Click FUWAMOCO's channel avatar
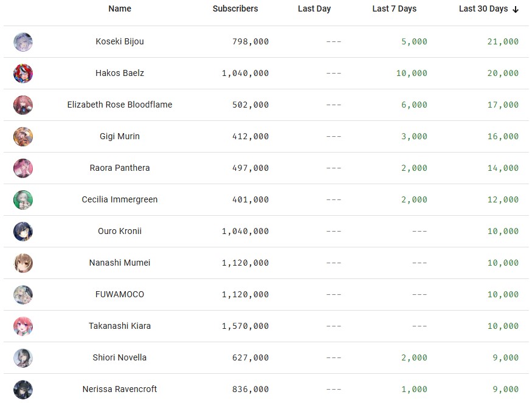Viewport: 532px width, 403px height. [23, 295]
